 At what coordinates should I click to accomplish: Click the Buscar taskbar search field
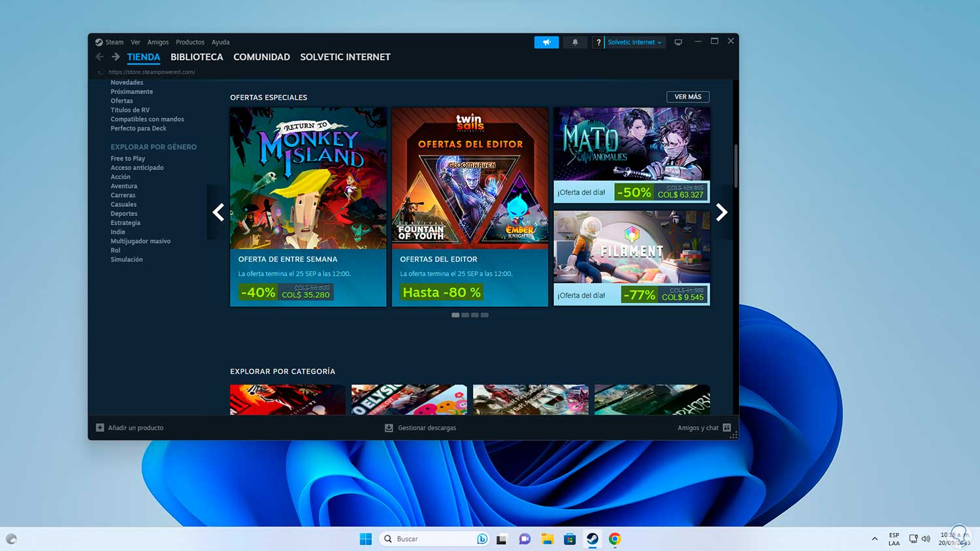tap(434, 539)
